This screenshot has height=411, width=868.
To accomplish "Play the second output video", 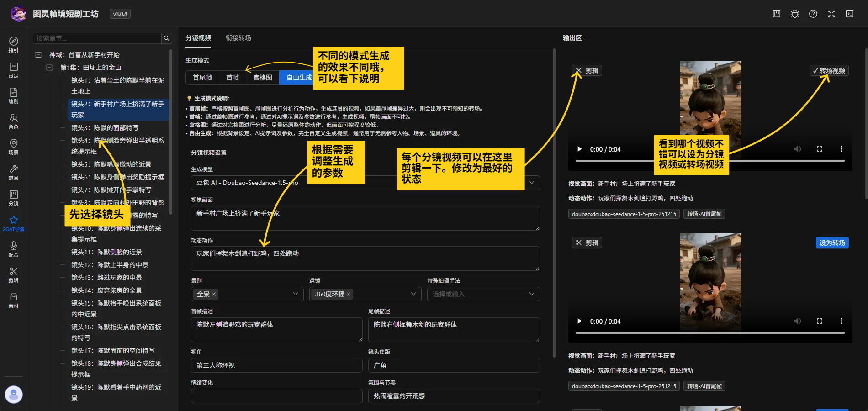I will (x=579, y=321).
